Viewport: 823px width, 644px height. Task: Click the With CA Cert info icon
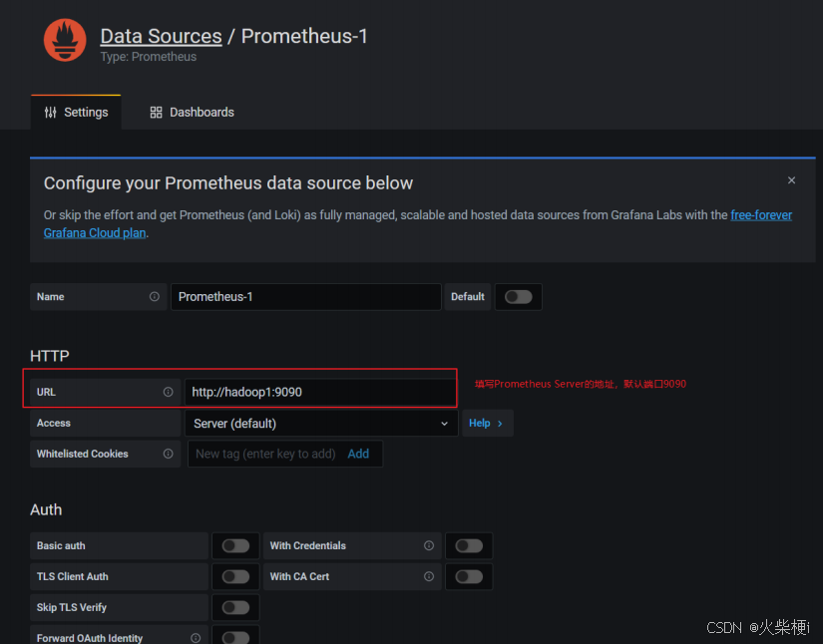point(429,576)
